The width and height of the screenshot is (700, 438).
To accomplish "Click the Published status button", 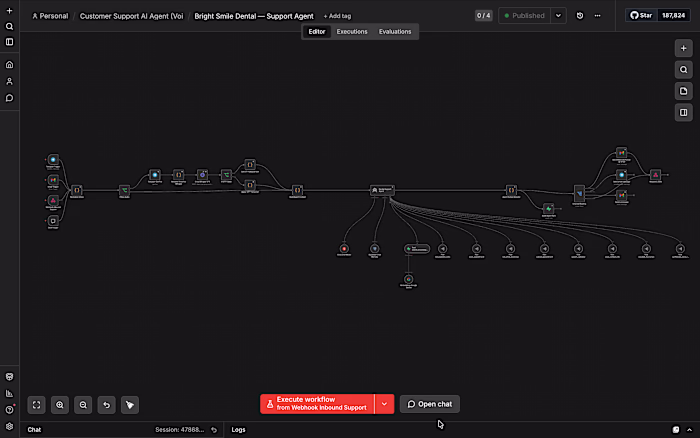I will (x=525, y=16).
